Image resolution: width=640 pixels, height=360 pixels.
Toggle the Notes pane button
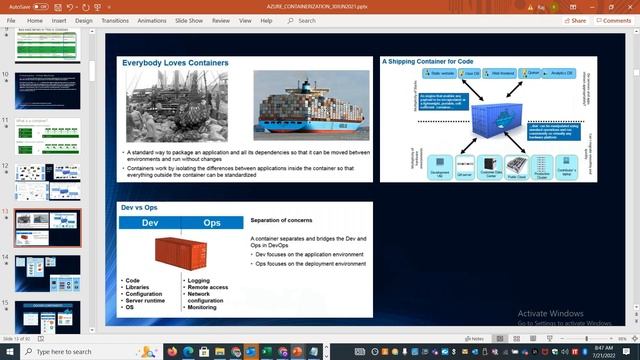(x=474, y=339)
